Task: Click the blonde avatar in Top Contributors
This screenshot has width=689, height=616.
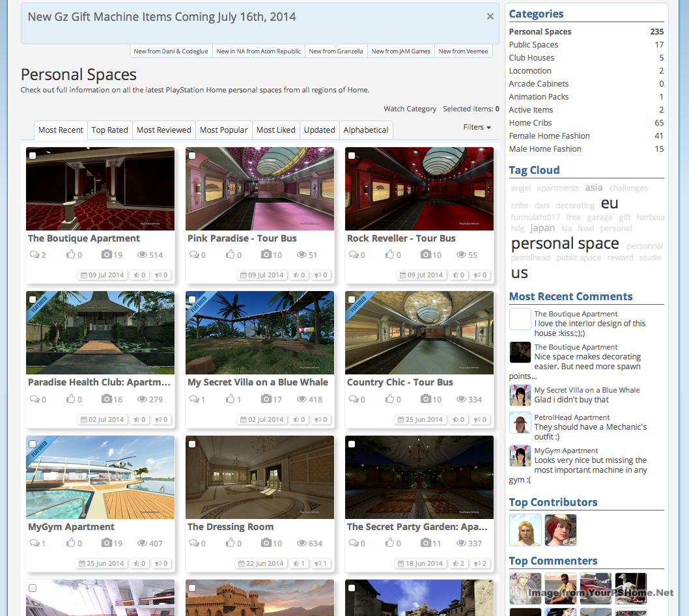Action: pos(526,530)
